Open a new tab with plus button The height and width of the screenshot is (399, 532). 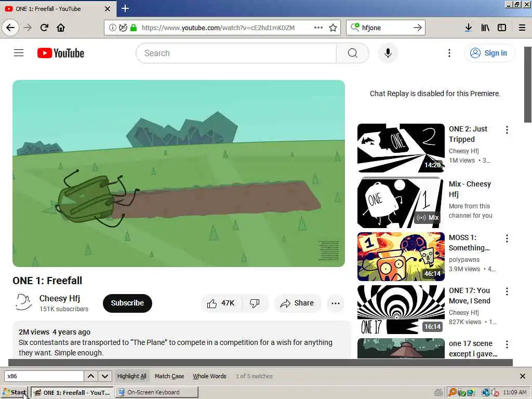125,8
